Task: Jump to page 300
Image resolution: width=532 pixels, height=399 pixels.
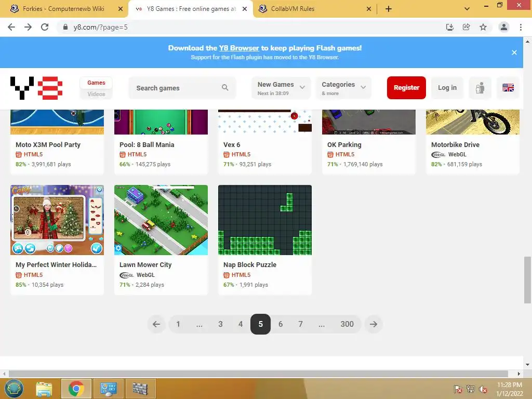Action: 347,324
